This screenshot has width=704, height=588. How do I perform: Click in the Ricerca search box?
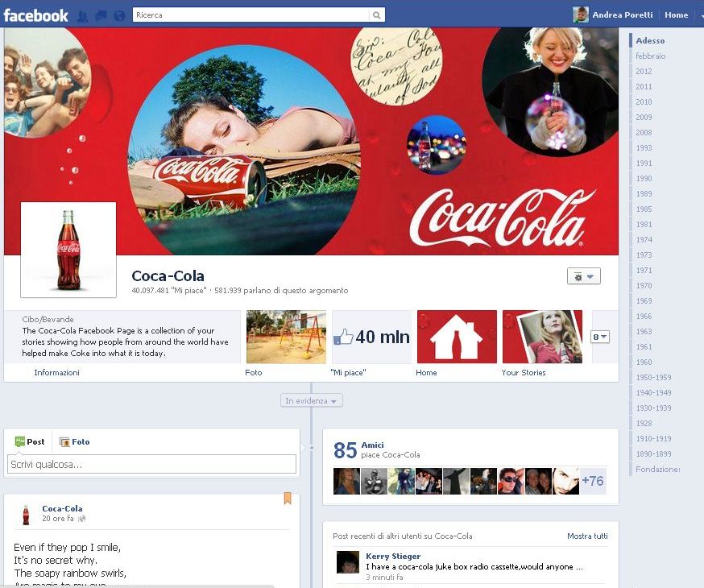pos(251,15)
